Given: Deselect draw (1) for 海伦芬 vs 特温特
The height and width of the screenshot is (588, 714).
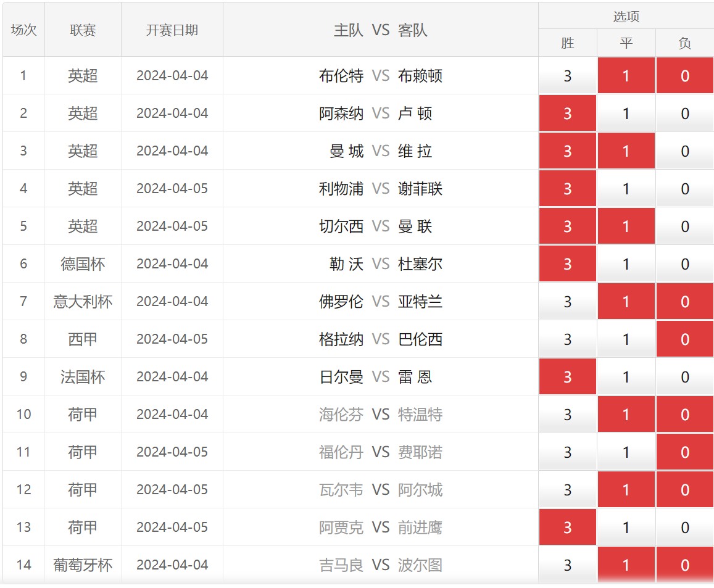Looking at the screenshot, I should 626,414.
